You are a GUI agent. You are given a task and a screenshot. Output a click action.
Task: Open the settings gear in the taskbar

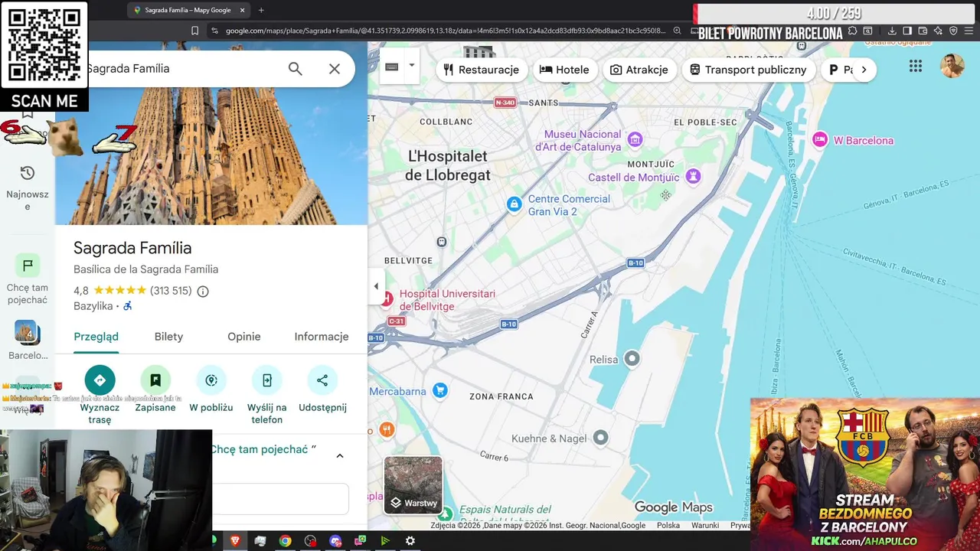(410, 541)
